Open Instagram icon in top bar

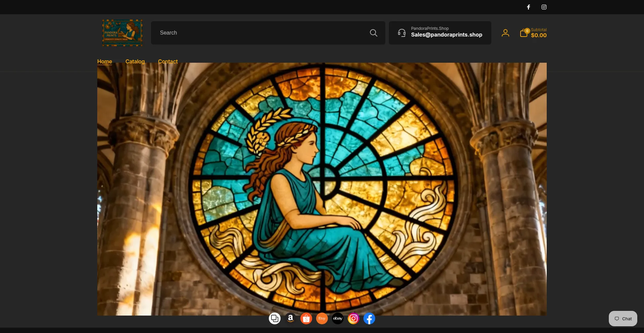pos(544,7)
